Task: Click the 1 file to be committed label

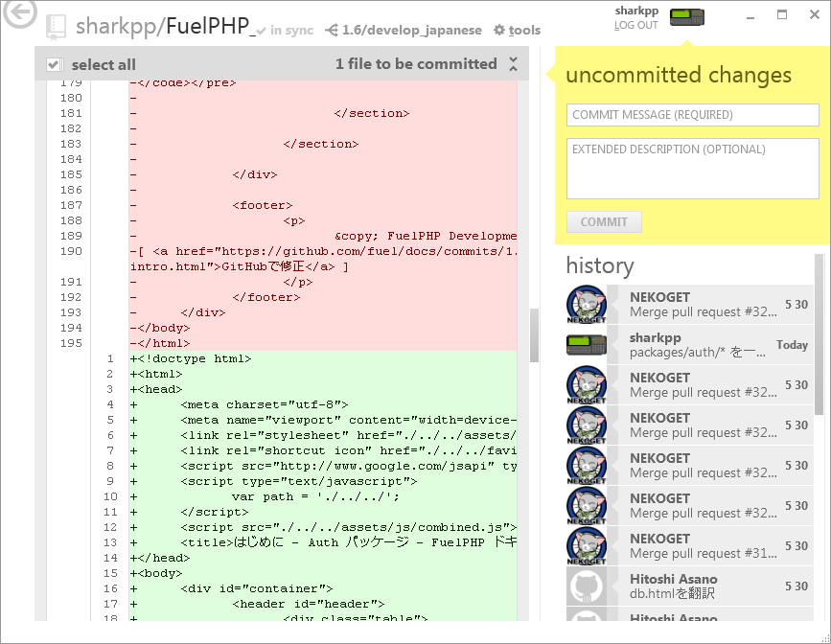Action: [416, 64]
